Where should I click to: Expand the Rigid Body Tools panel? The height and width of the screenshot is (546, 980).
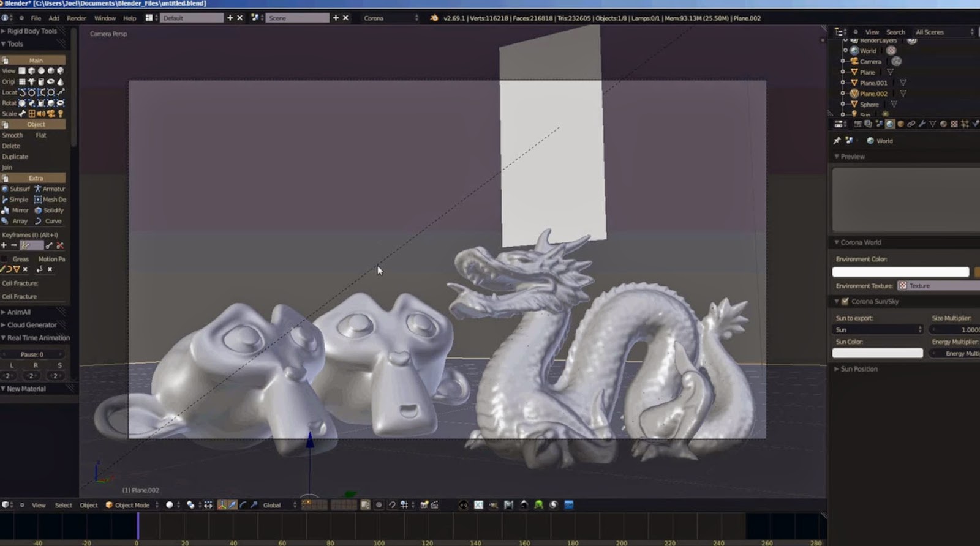[32, 31]
